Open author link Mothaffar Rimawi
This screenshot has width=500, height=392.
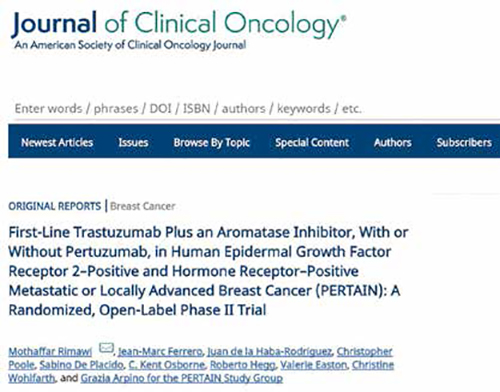(50, 351)
